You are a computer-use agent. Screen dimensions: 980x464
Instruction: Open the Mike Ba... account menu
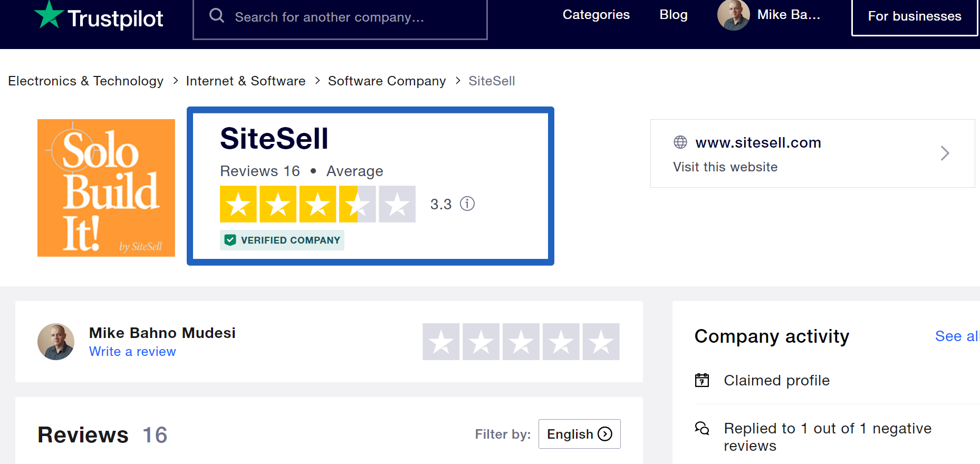click(789, 15)
